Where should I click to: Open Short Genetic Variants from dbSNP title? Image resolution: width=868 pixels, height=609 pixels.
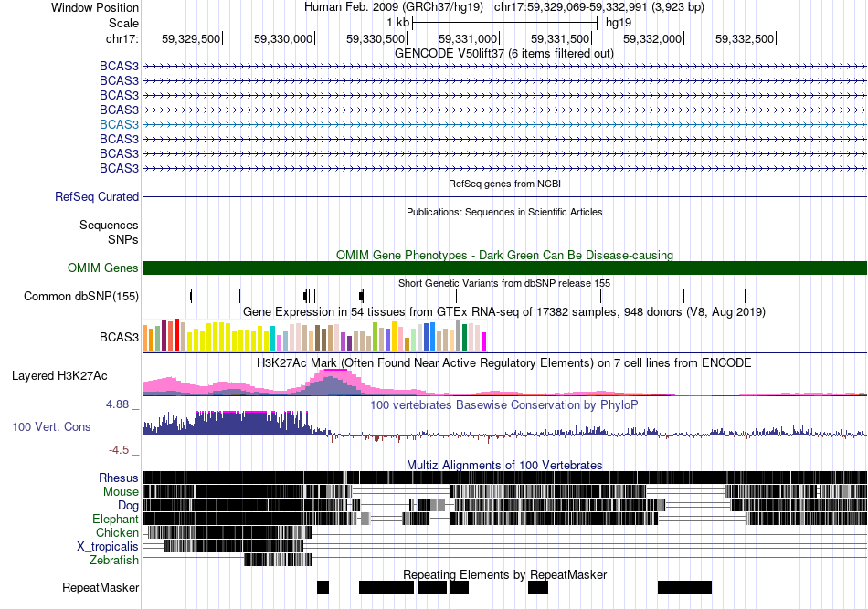point(504,283)
